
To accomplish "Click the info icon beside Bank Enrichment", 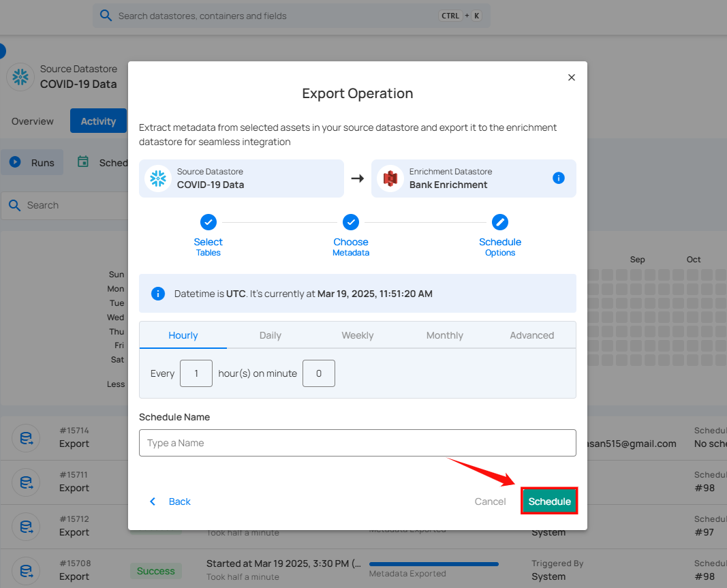I will coord(558,178).
